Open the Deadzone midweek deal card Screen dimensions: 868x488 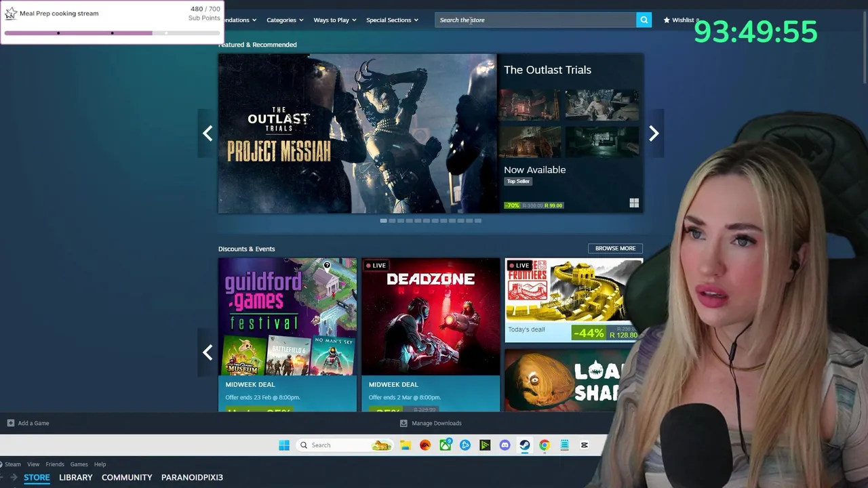[431, 334]
